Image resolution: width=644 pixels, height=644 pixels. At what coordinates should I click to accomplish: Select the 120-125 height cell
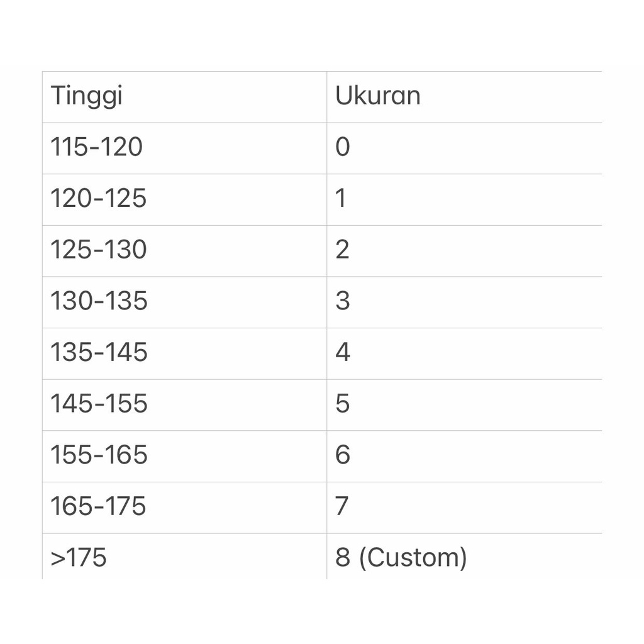tap(99, 199)
